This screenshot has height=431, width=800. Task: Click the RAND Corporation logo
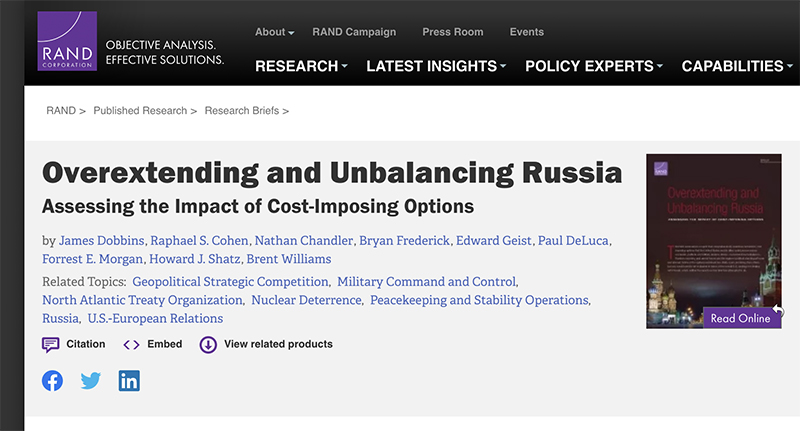pos(66,40)
